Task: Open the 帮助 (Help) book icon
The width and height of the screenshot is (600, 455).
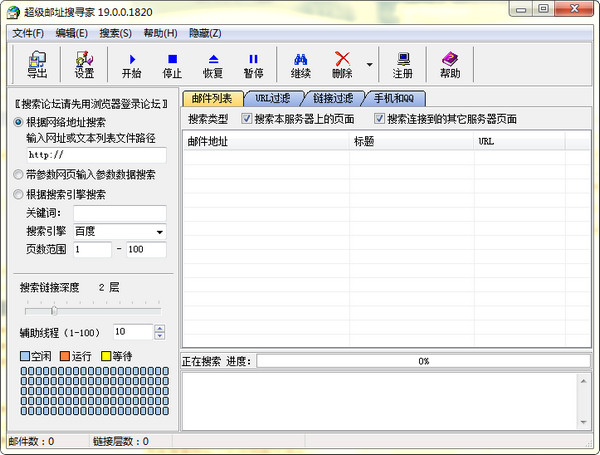Action: pos(450,64)
